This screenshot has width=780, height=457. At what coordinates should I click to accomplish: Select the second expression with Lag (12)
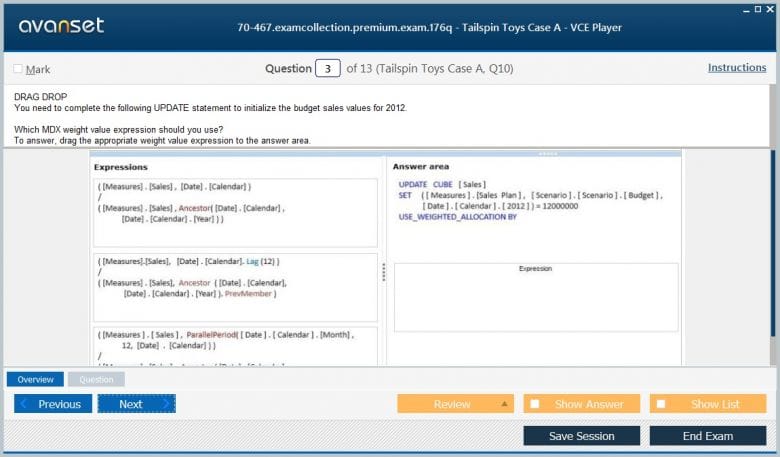pos(235,287)
